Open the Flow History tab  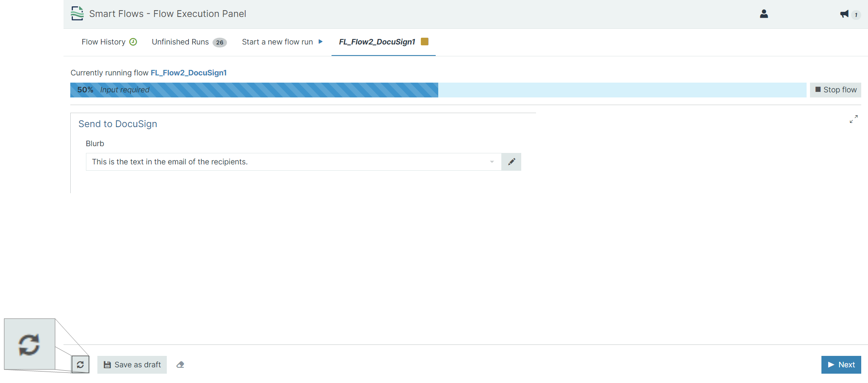(109, 42)
